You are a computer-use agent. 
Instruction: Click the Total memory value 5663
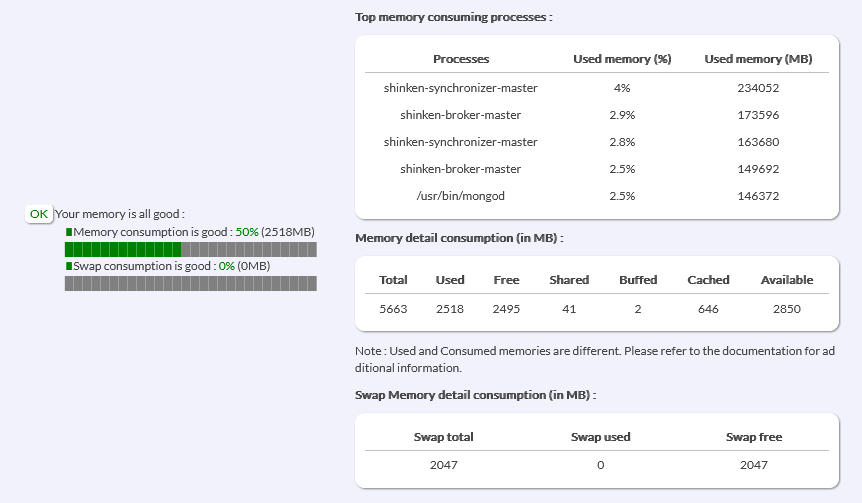click(x=393, y=309)
